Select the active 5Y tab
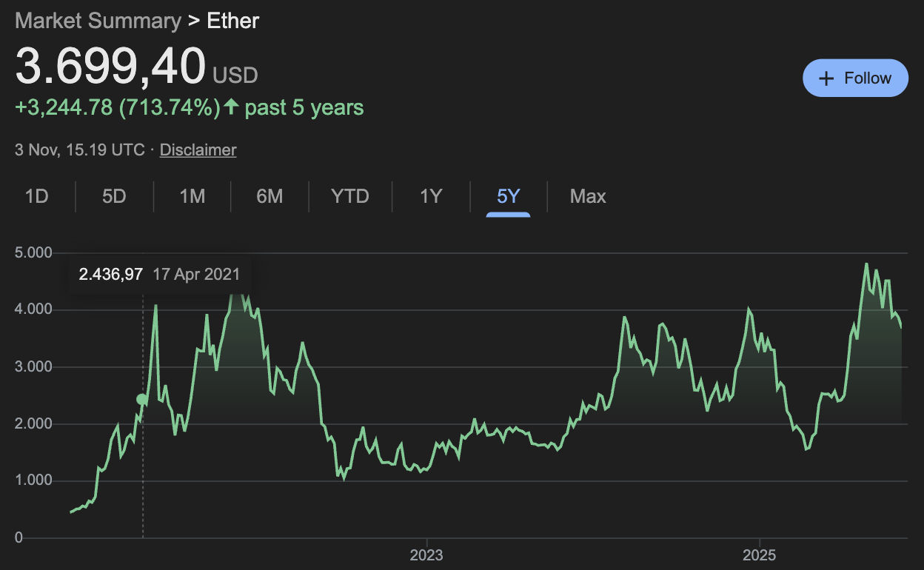The width and height of the screenshot is (924, 570). [x=509, y=196]
